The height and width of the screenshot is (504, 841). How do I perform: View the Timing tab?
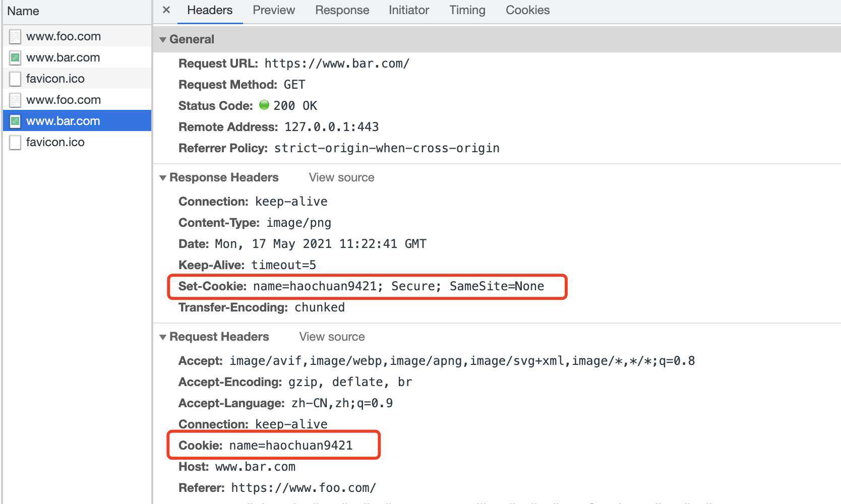coord(467,10)
